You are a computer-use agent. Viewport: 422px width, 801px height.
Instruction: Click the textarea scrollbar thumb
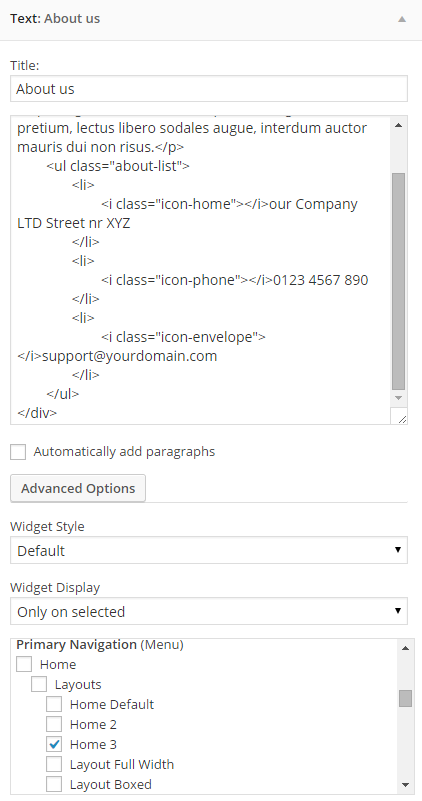(x=398, y=281)
